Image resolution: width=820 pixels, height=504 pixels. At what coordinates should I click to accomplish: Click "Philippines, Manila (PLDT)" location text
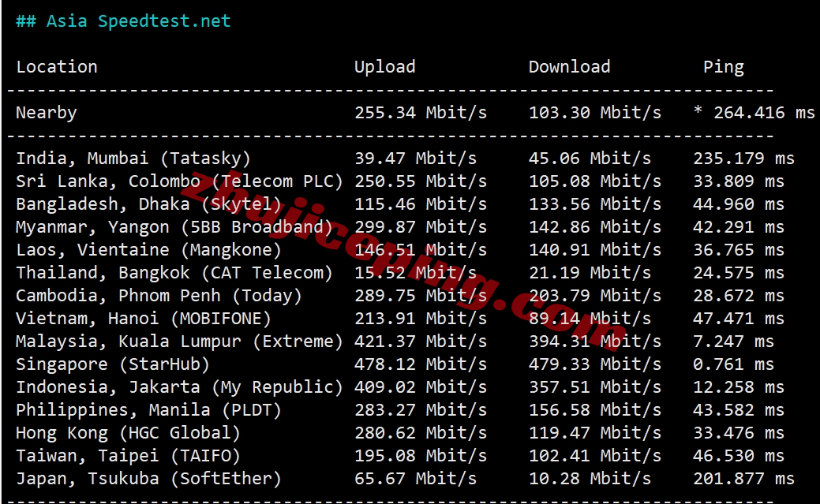[148, 410]
